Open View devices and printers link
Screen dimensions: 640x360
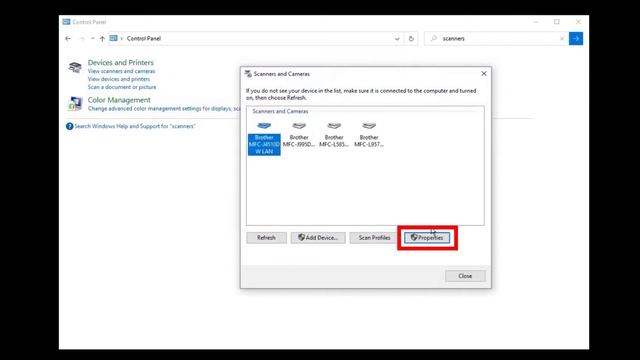[x=119, y=79]
